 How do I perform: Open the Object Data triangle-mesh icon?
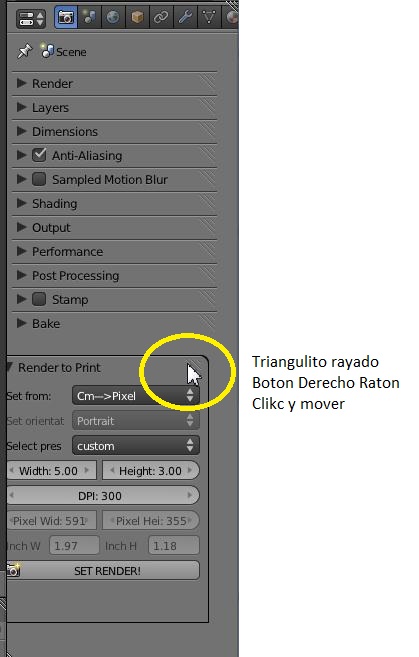click(209, 18)
